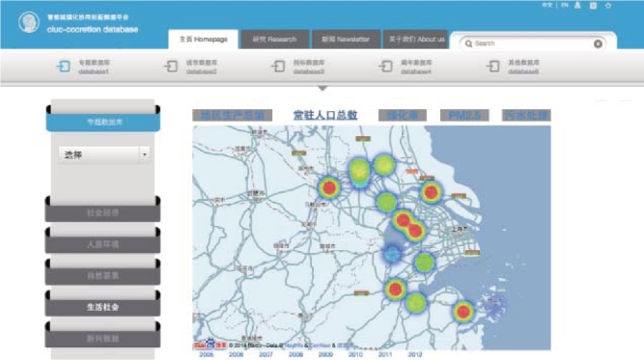
Task: Select the PM2.5 map indicator button
Action: pyautogui.click(x=464, y=116)
